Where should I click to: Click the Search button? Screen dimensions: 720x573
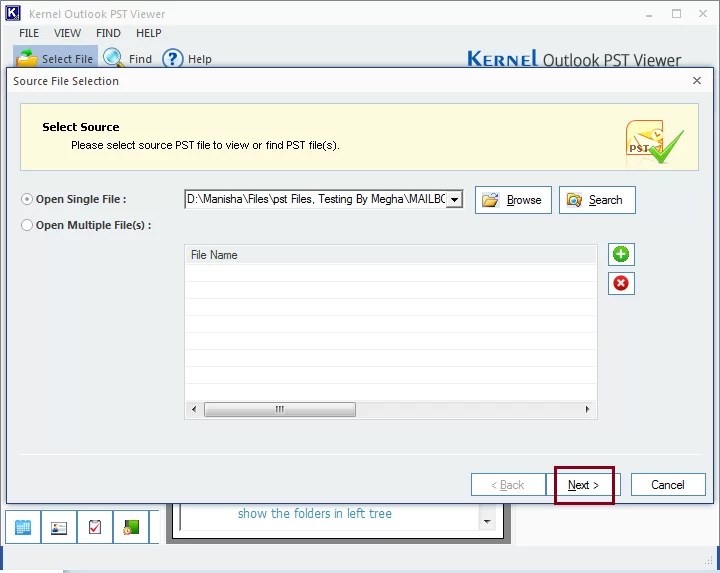(x=597, y=200)
